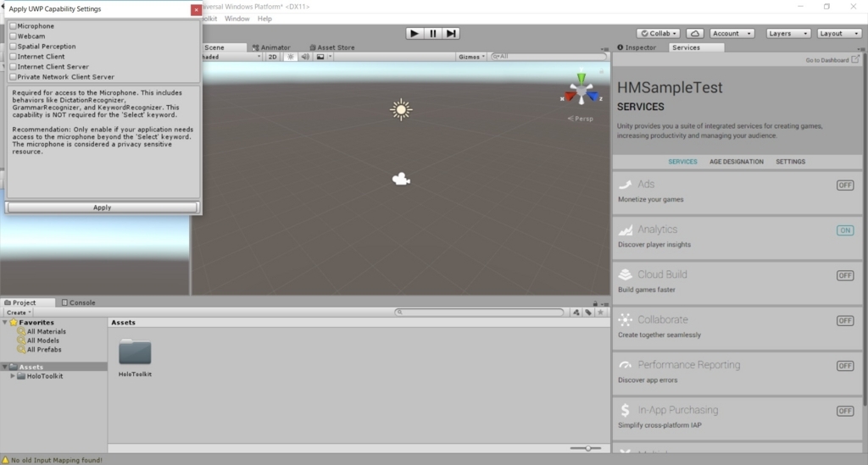Open the Collab dropdown
Screen dimensions: 868x465
658,33
